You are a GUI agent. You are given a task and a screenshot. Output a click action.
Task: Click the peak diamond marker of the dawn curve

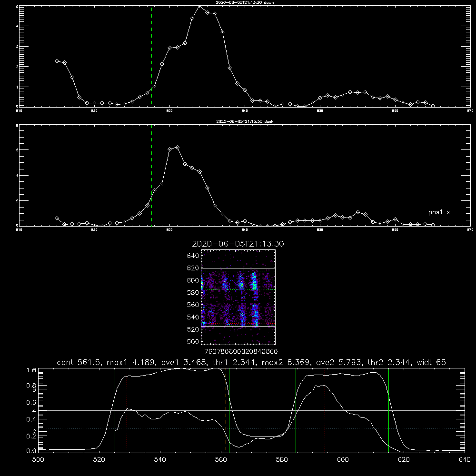pos(200,6)
